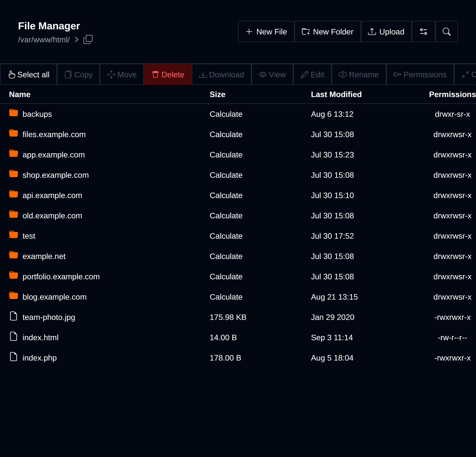Click the backups folder icon
Image resolution: width=476 pixels, height=457 pixels.
coord(14,113)
